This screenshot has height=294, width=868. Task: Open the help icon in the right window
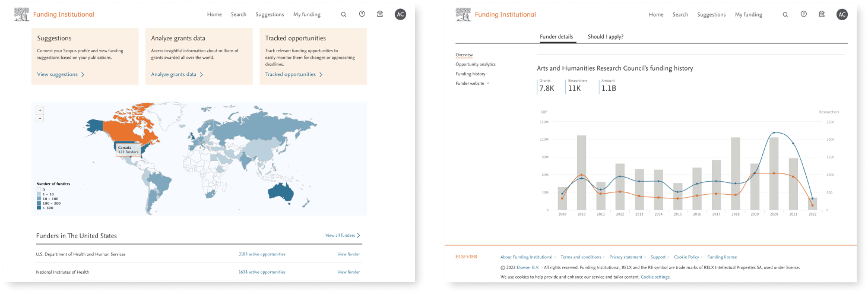pos(803,14)
